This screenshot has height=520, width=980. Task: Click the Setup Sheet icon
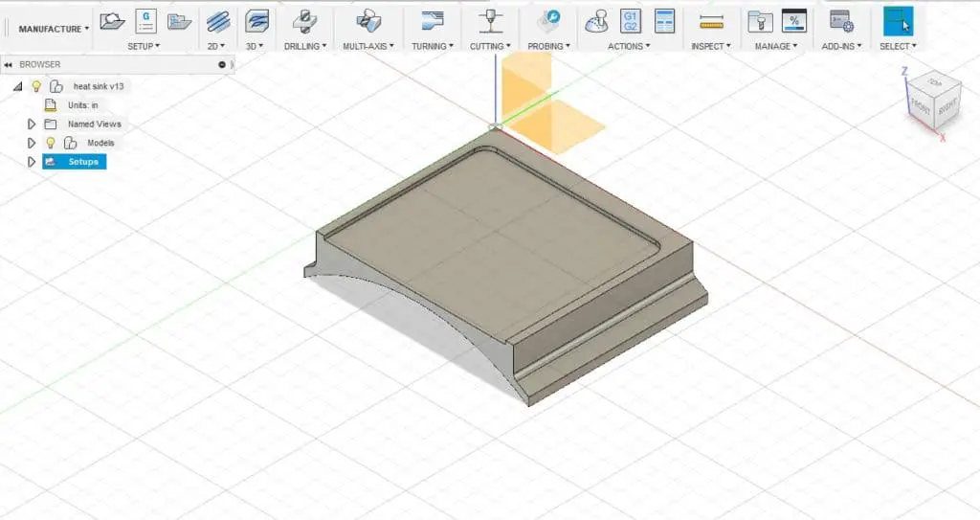point(664,21)
